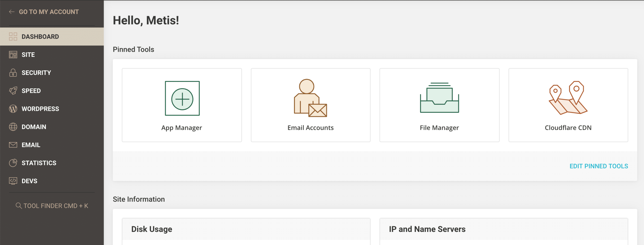
Task: Open the WordPress menu section
Action: point(52,109)
